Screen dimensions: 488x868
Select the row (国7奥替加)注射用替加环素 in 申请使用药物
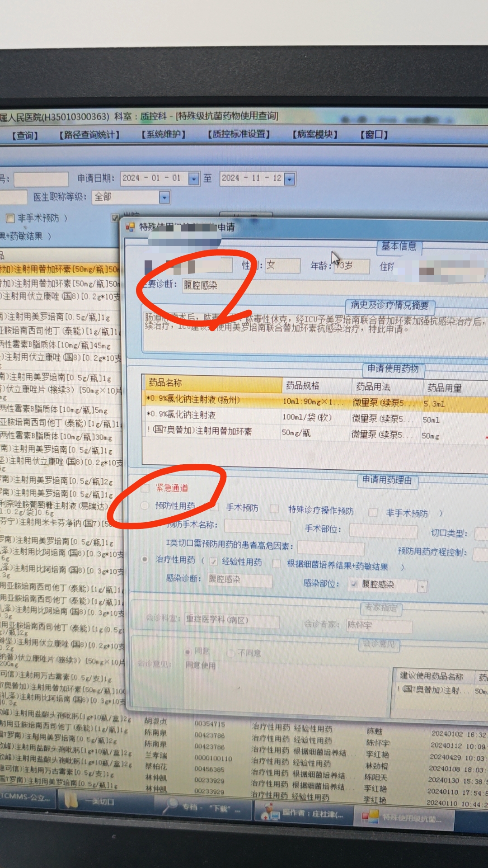tap(315, 433)
